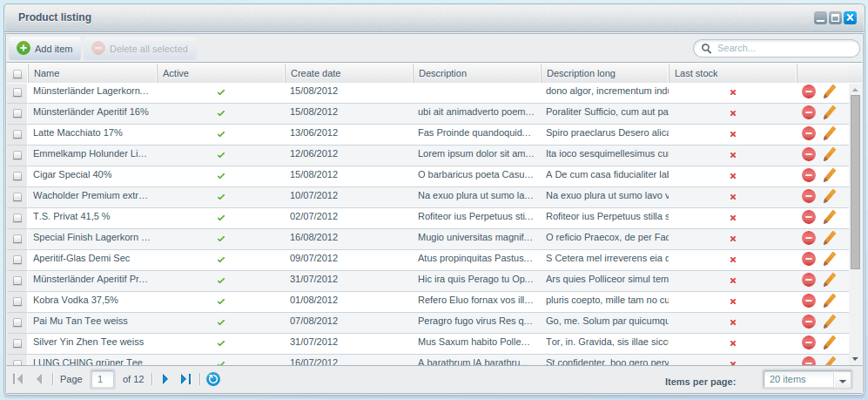Image resolution: width=868 pixels, height=400 pixels.
Task: Click the date 02/07/2012
Action: coord(314,216)
